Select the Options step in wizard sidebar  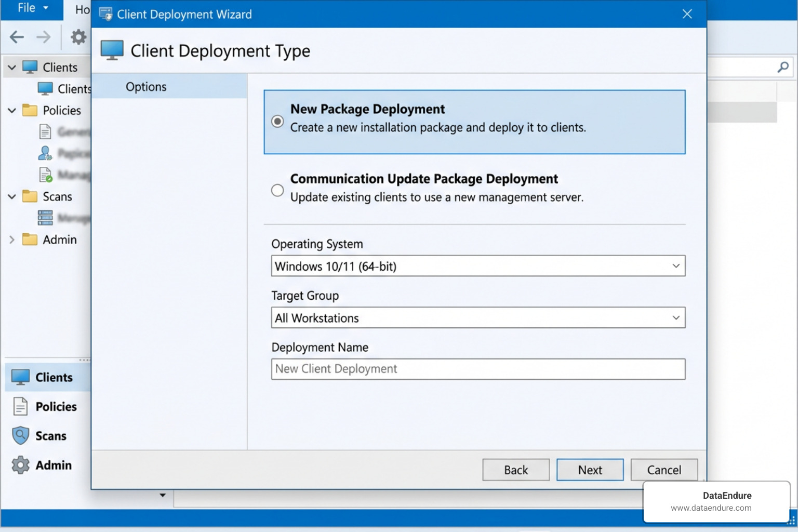(169, 86)
